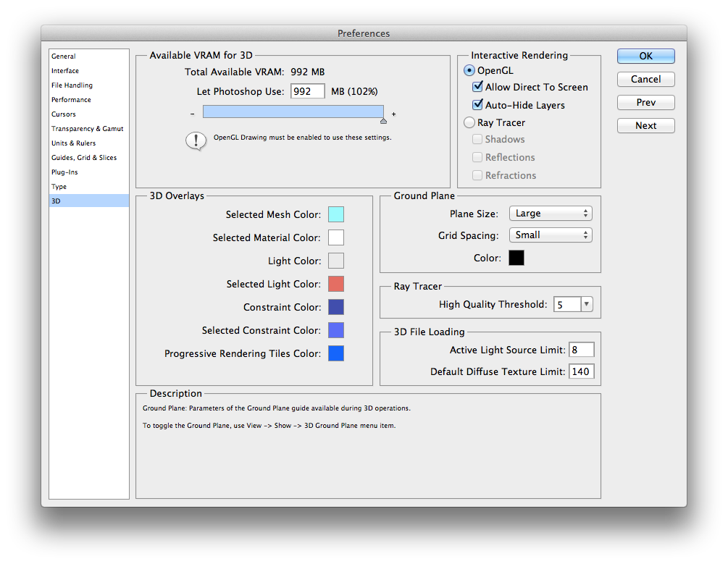Click the 'To toggle the Ground Plane' line

tap(269, 425)
